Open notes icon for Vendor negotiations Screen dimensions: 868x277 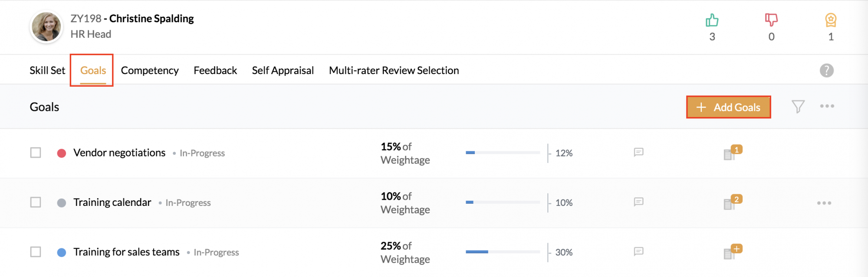732,153
